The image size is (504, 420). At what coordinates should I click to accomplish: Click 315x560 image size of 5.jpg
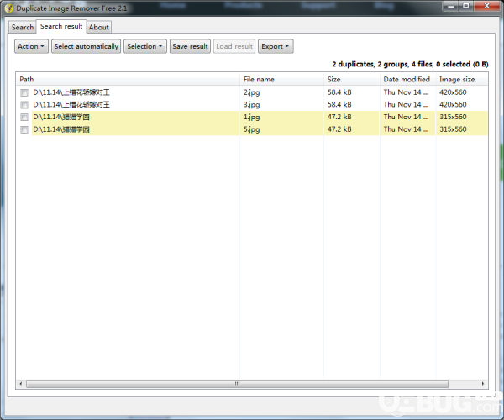click(453, 129)
